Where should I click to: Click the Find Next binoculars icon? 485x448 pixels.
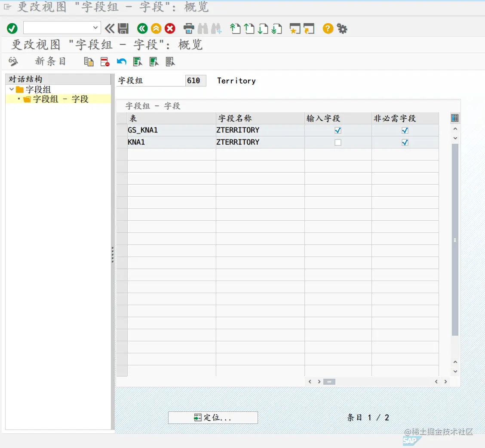(216, 29)
